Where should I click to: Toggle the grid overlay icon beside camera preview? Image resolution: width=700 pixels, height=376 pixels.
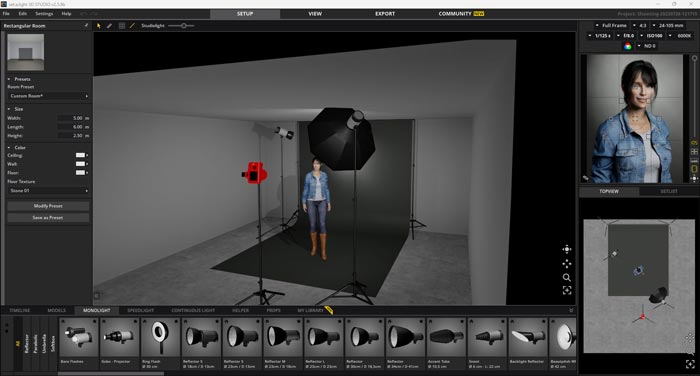pos(694,152)
